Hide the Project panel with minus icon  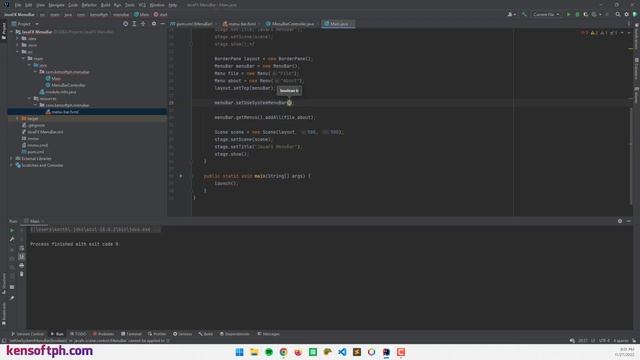pyautogui.click(x=162, y=24)
